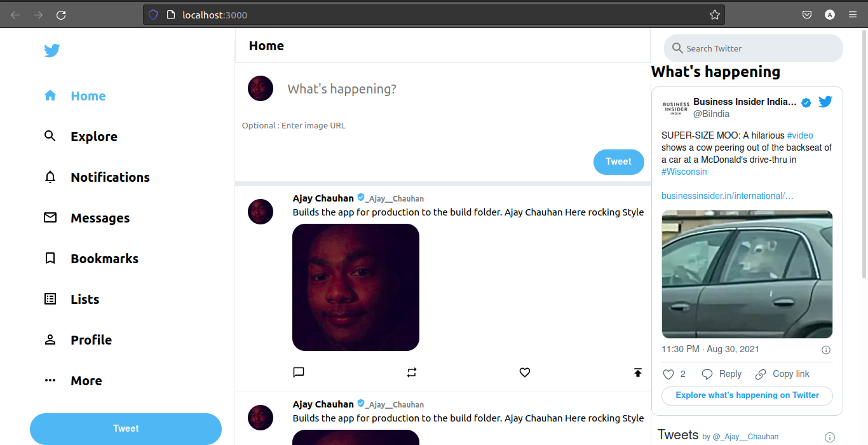
Task: Open the Firefox hamburger menu
Action: click(x=853, y=15)
